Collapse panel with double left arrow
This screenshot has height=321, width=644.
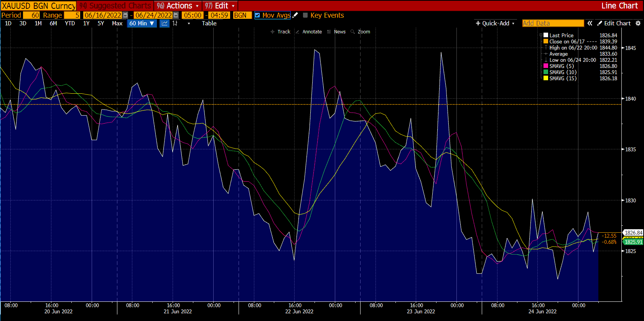(590, 23)
